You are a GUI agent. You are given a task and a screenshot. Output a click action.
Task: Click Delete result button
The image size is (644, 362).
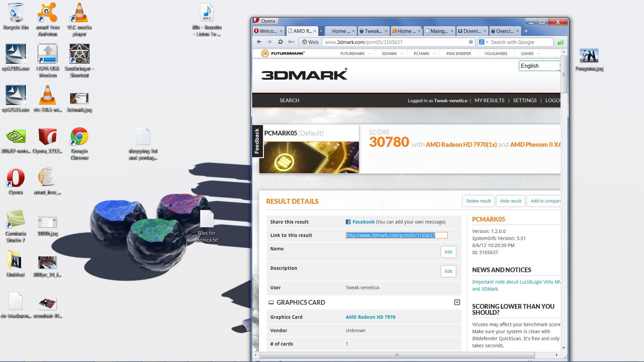pyautogui.click(x=478, y=201)
